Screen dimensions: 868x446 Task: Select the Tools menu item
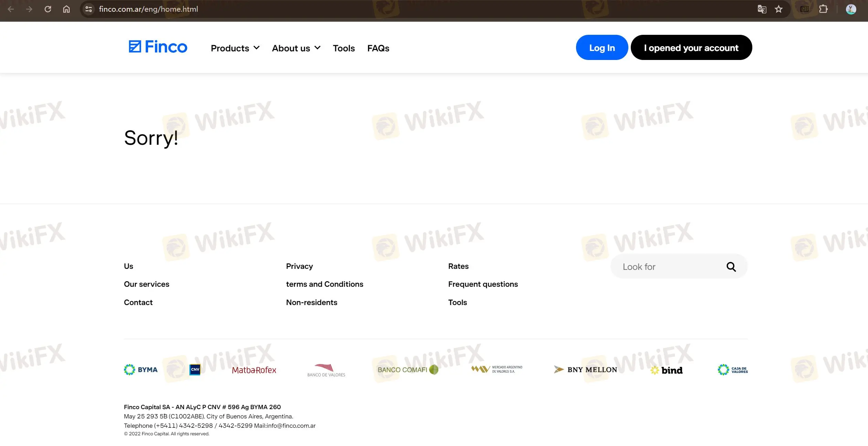pyautogui.click(x=343, y=48)
